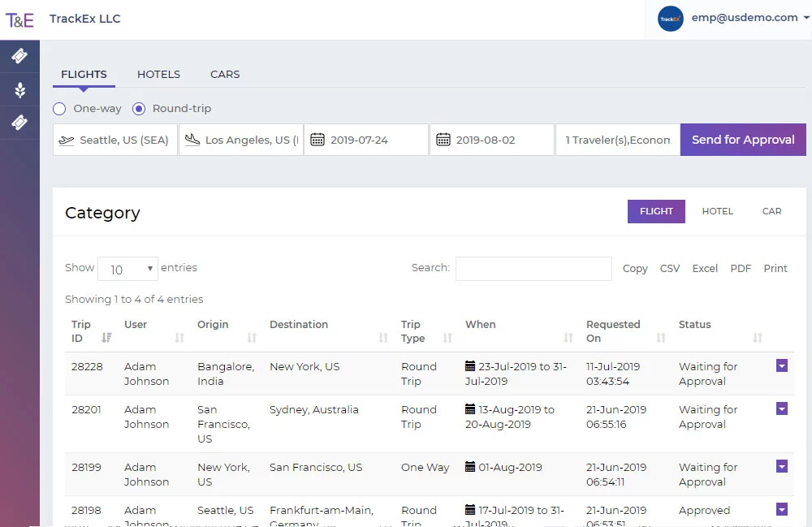Open the first ticket icon in sidebar
The width and height of the screenshot is (812, 527).
click(19, 55)
